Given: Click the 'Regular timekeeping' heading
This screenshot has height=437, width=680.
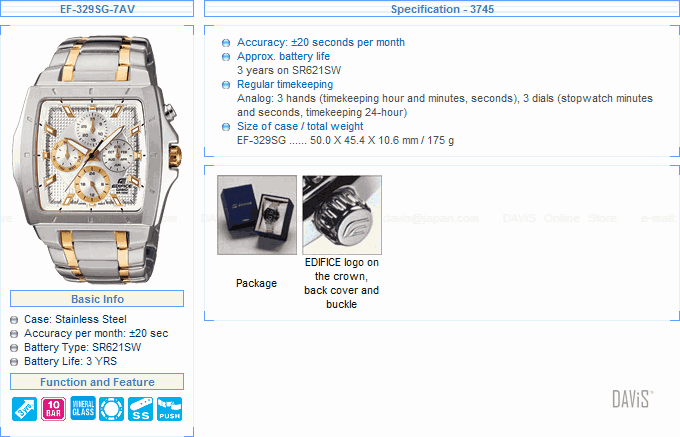Looking at the screenshot, I should 285,84.
